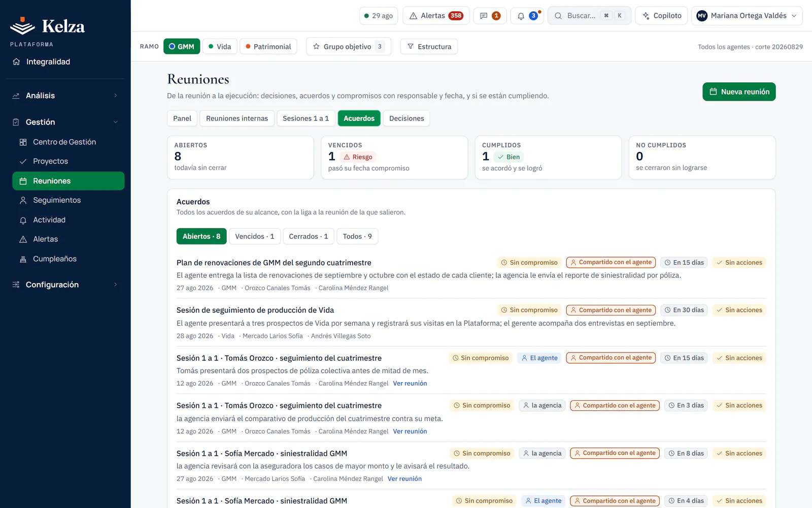
Task: Filter agreements by Cerrados · 1
Action: 309,236
